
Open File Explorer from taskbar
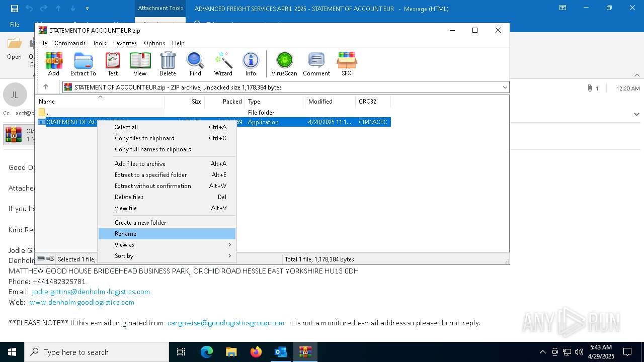[x=231, y=352]
